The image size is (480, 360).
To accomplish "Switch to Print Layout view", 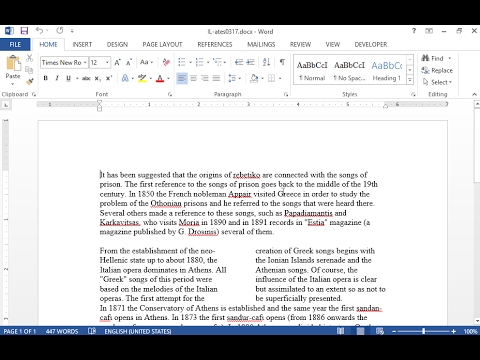I will point(360,331).
